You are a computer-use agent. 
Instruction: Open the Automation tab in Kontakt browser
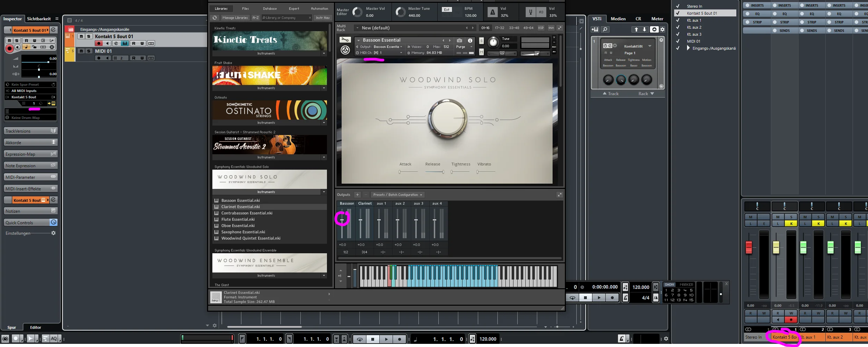coord(319,9)
